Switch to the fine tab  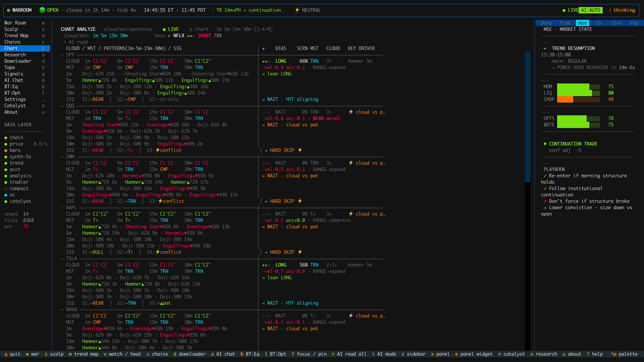[x=565, y=23]
